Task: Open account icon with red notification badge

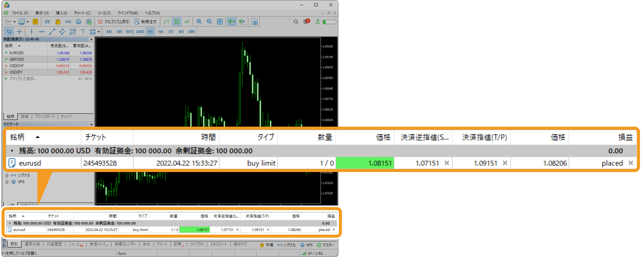Action: point(306,21)
